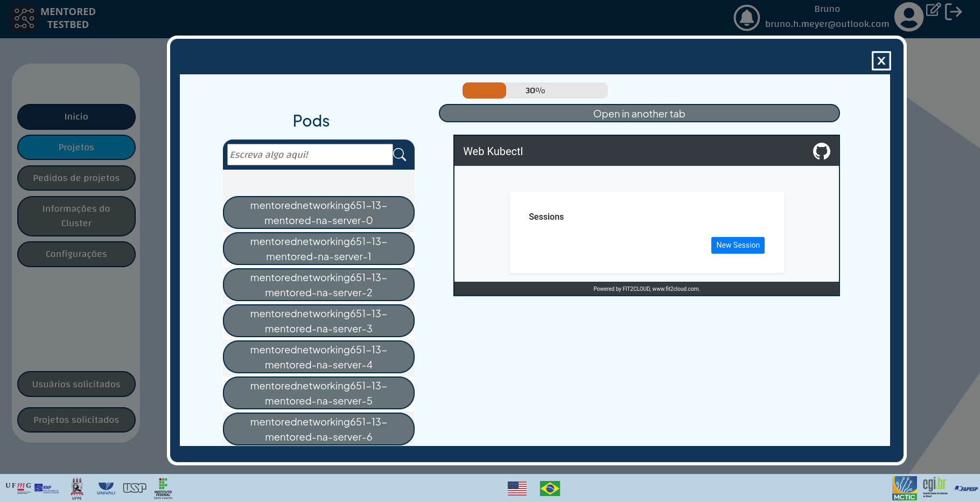Click the search magnifier icon beside pod search
Viewport: 980px width, 502px height.
(400, 155)
